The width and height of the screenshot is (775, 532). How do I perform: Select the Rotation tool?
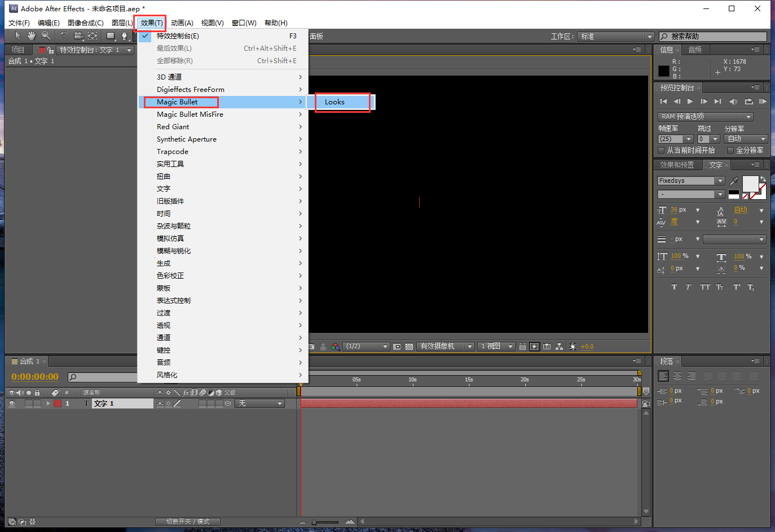pos(64,36)
